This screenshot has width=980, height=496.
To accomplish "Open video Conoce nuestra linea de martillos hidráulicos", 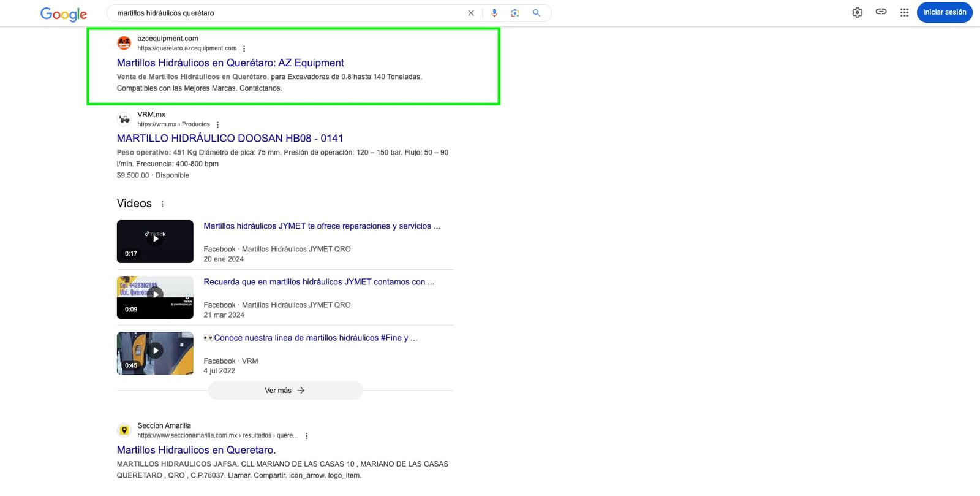I will point(311,338).
